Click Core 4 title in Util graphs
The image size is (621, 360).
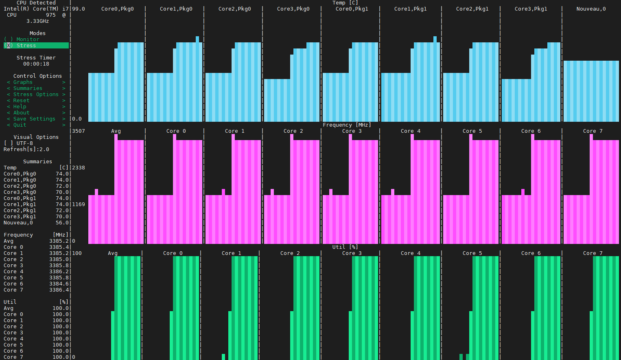(410, 253)
